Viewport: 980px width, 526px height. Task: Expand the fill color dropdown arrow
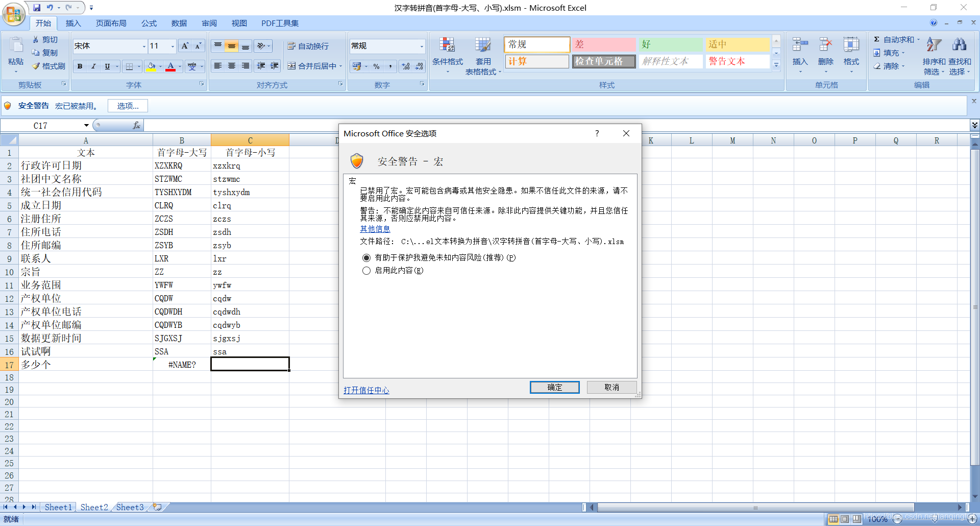click(160, 66)
